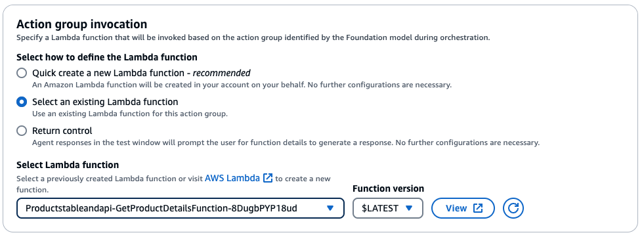Click the refresh Lambda functions icon
Screen dimensions: 644x239
click(x=513, y=208)
